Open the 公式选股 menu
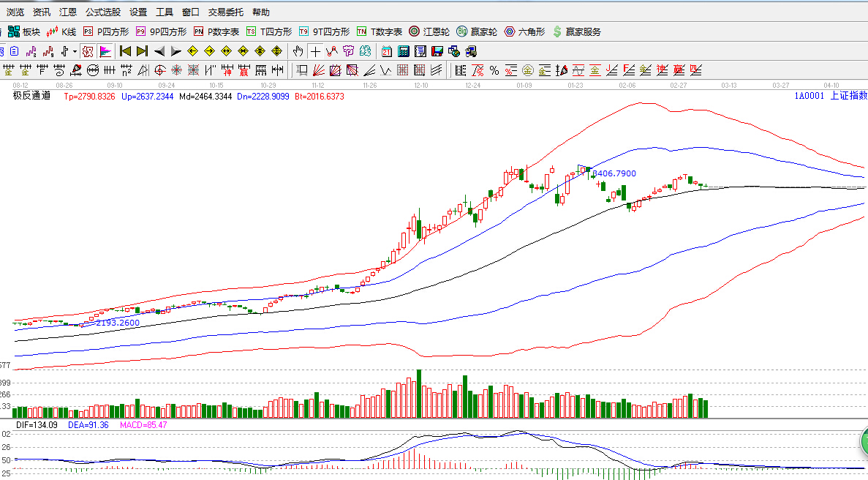 pos(103,12)
